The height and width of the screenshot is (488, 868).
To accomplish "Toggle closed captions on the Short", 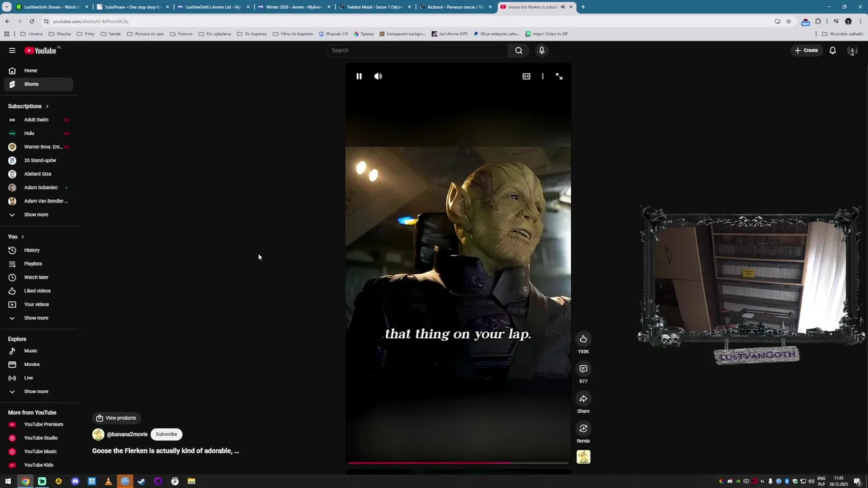I will (526, 77).
